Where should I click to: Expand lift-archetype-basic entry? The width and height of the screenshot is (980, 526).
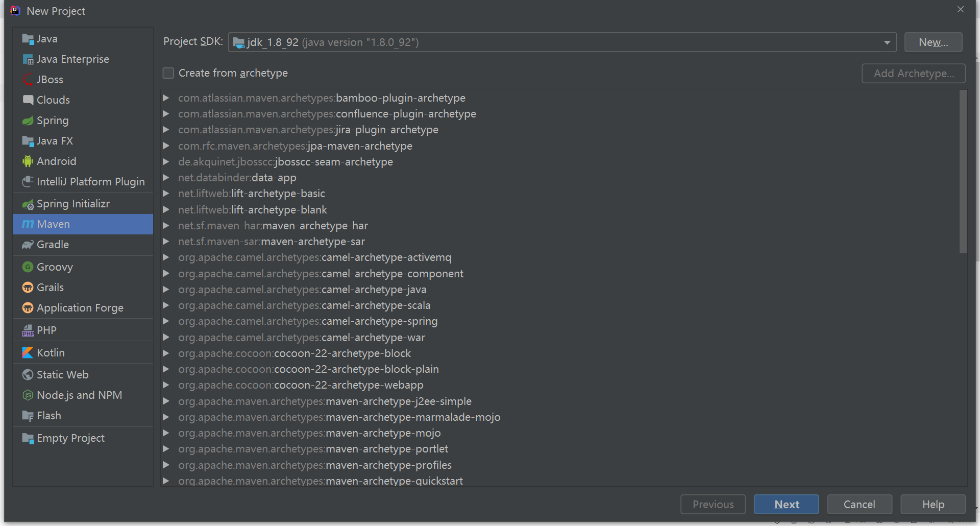pos(166,194)
